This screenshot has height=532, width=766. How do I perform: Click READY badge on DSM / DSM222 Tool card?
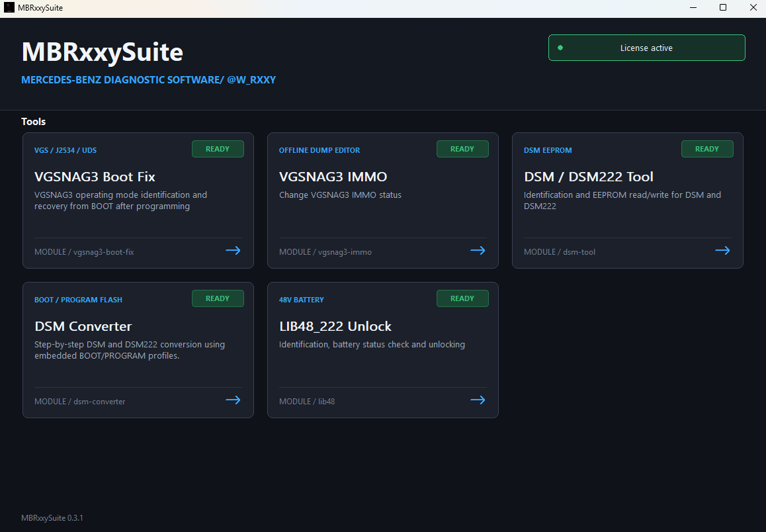pyautogui.click(x=707, y=149)
